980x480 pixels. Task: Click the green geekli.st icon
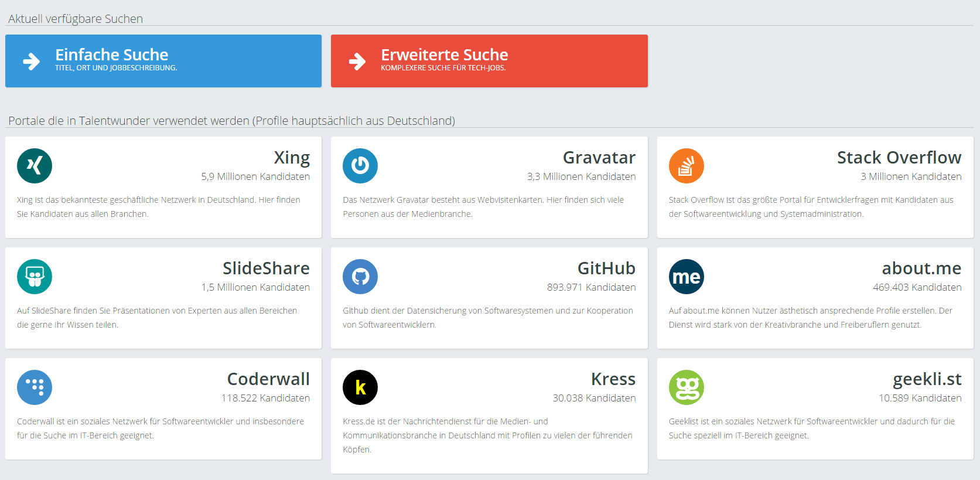(x=686, y=387)
